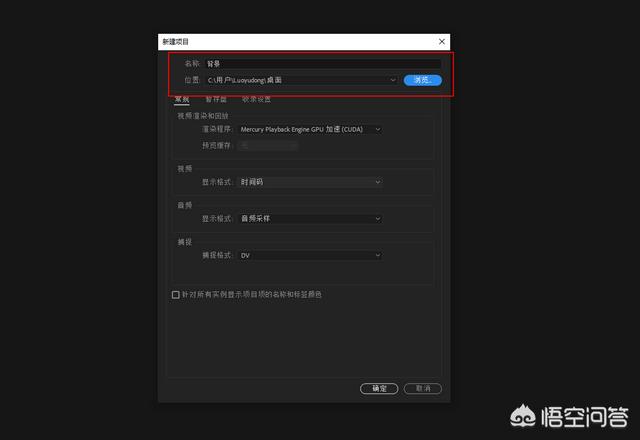This screenshot has height=440, width=640.
Task: Enable the 针对所有实例显示项目项 checkbox
Action: 176,295
